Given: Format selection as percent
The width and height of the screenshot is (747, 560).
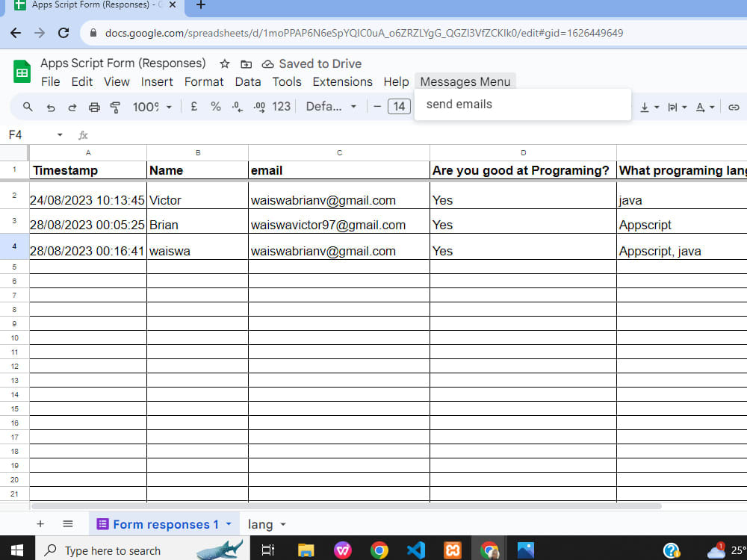Looking at the screenshot, I should tap(215, 106).
